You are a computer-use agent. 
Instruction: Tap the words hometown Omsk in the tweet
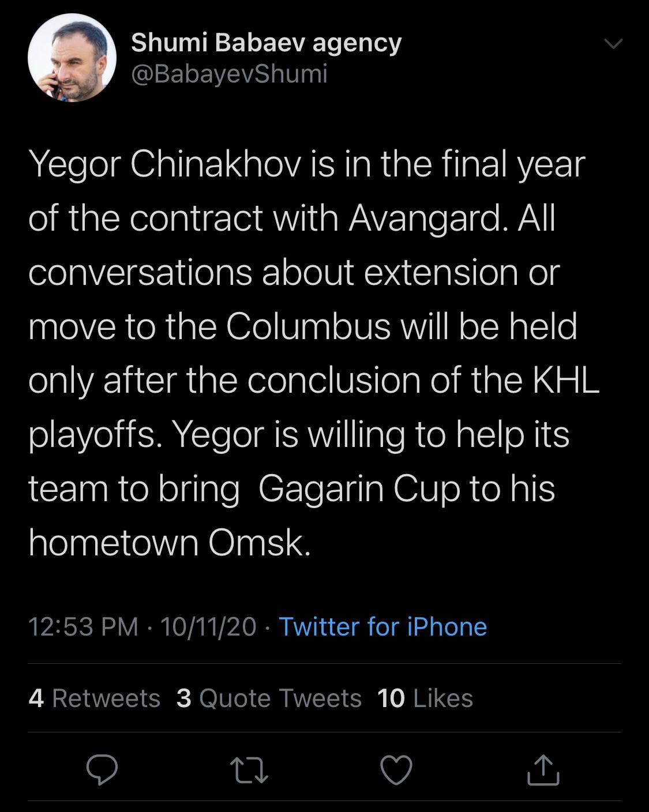point(170,543)
